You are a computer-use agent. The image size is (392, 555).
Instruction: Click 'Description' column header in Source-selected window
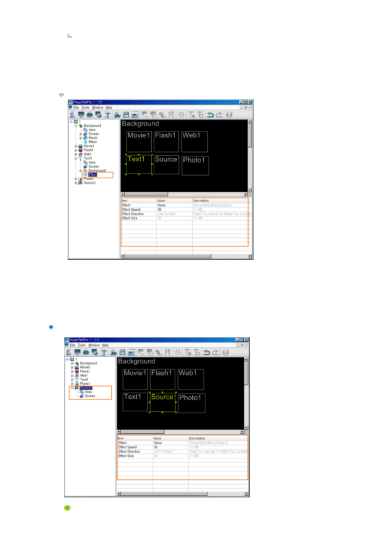(197, 438)
